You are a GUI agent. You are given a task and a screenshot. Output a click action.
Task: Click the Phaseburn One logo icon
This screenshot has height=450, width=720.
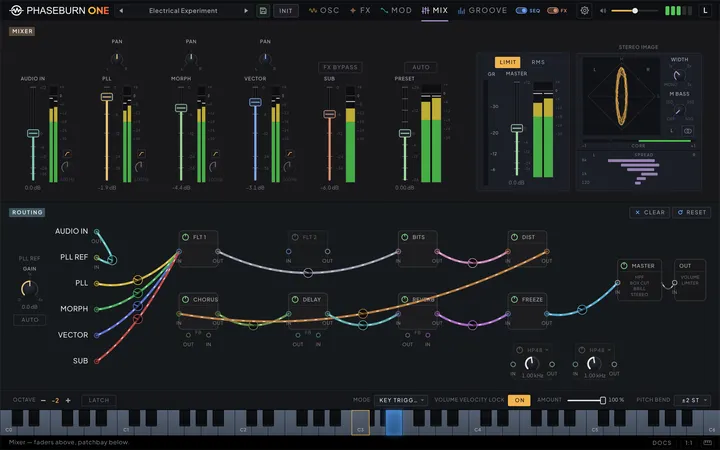16,10
